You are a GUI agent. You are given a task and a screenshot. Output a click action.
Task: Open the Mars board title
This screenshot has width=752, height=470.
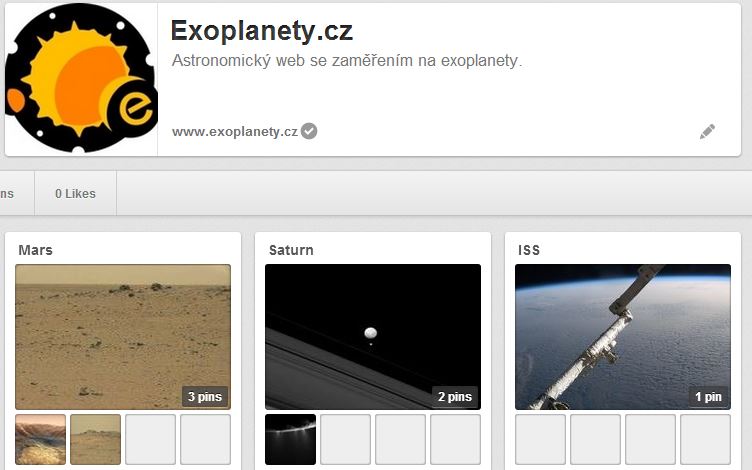35,250
